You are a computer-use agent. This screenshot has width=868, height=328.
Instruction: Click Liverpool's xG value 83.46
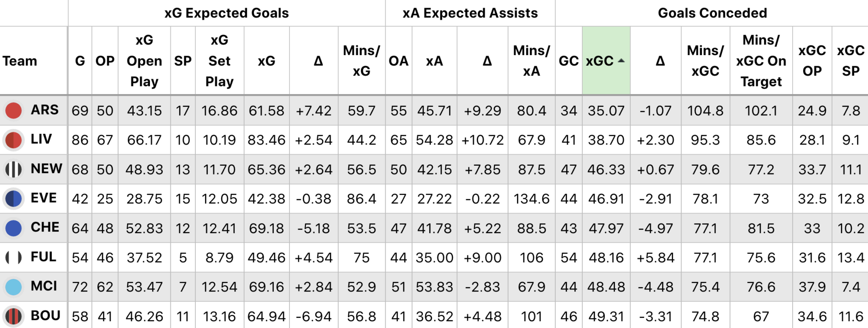coord(267,140)
